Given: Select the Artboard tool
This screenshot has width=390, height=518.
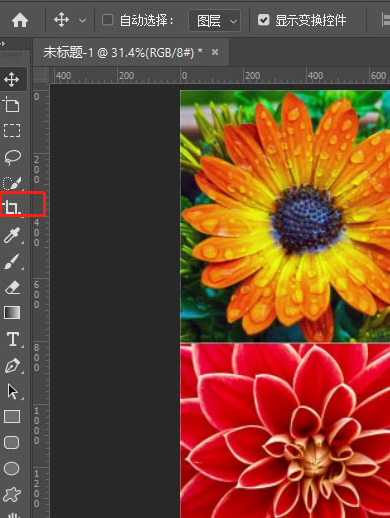Looking at the screenshot, I should tap(11, 105).
